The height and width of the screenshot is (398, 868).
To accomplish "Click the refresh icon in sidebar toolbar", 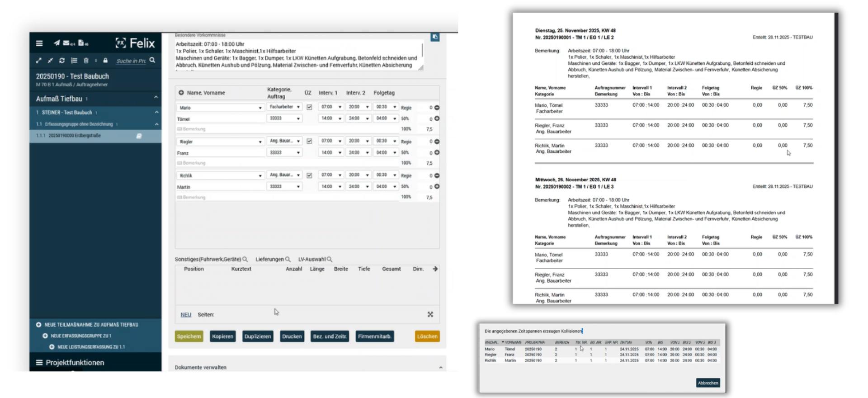I will [x=62, y=61].
